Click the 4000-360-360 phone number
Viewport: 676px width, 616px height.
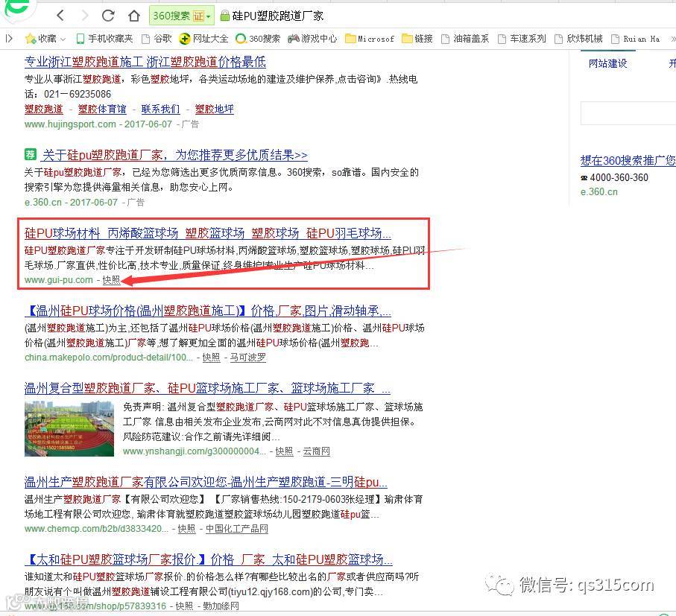coord(619,177)
